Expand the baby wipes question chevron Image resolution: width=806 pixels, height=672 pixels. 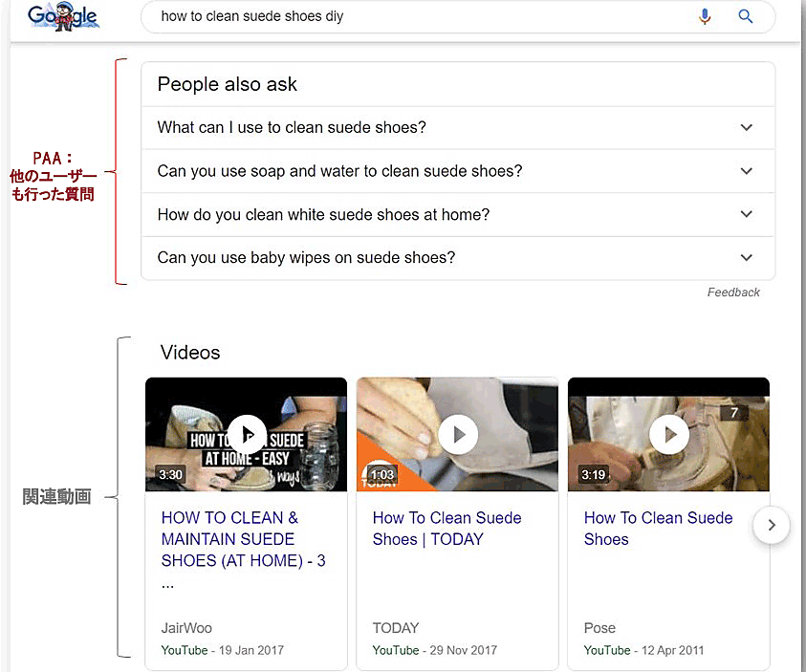point(747,257)
